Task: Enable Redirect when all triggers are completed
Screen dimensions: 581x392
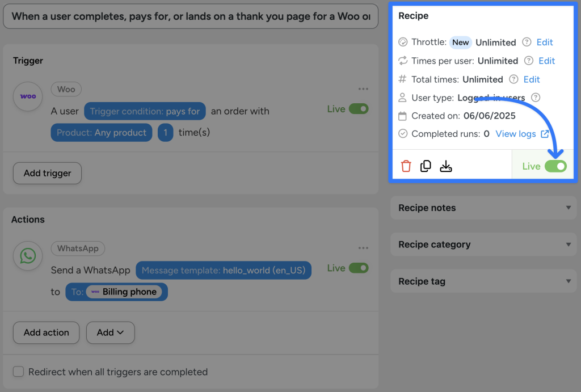Action: click(x=18, y=372)
